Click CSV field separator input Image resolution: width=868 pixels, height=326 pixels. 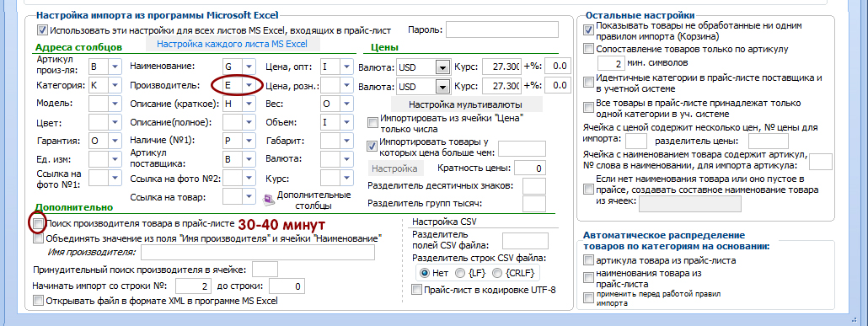(525, 241)
